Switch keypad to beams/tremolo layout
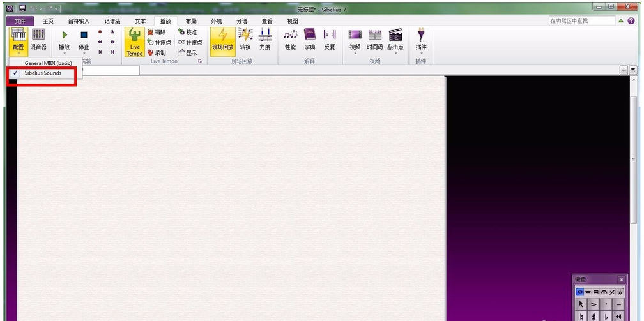 click(x=596, y=292)
